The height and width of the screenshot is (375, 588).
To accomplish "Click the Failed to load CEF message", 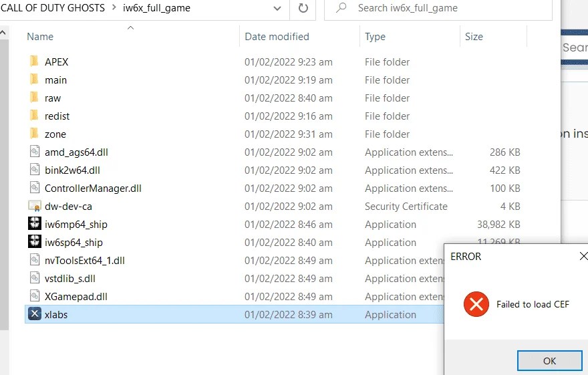I will (x=533, y=304).
